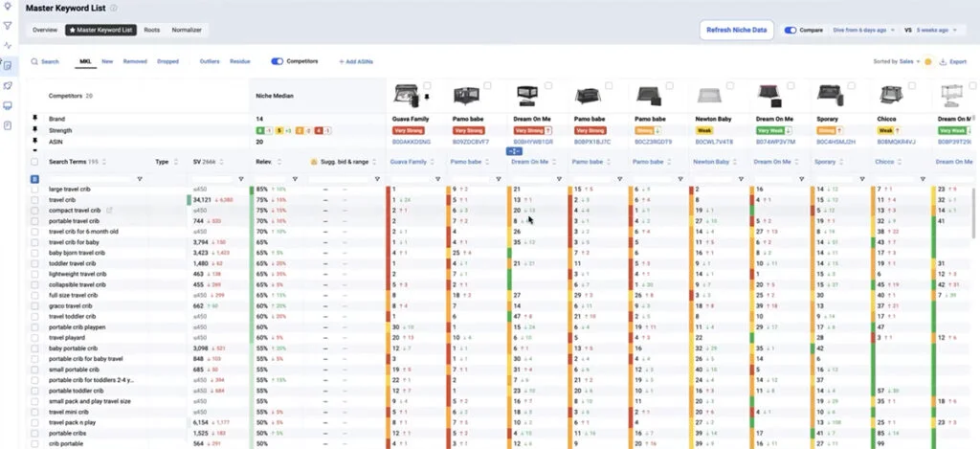Open the rocket launch sidebar icon

click(8, 85)
